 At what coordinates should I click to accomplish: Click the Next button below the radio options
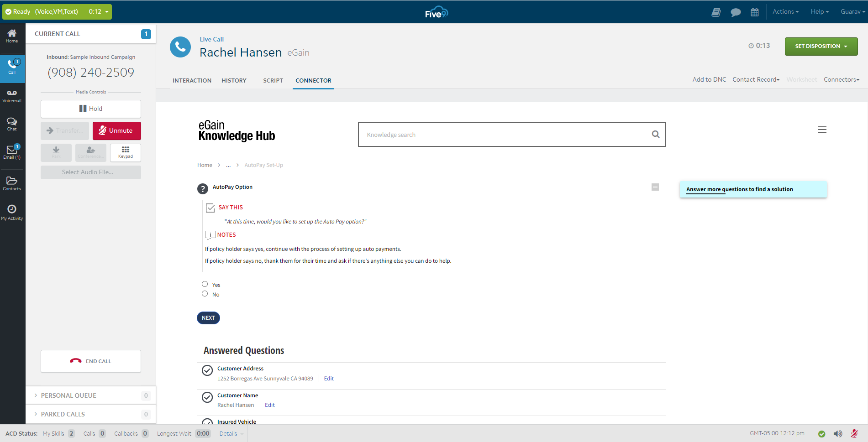208,317
